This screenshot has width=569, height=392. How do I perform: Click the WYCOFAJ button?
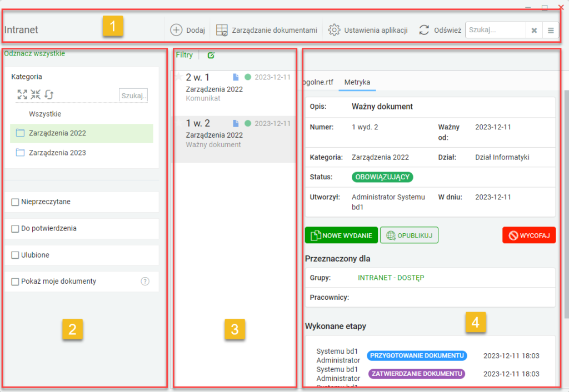[x=529, y=235]
